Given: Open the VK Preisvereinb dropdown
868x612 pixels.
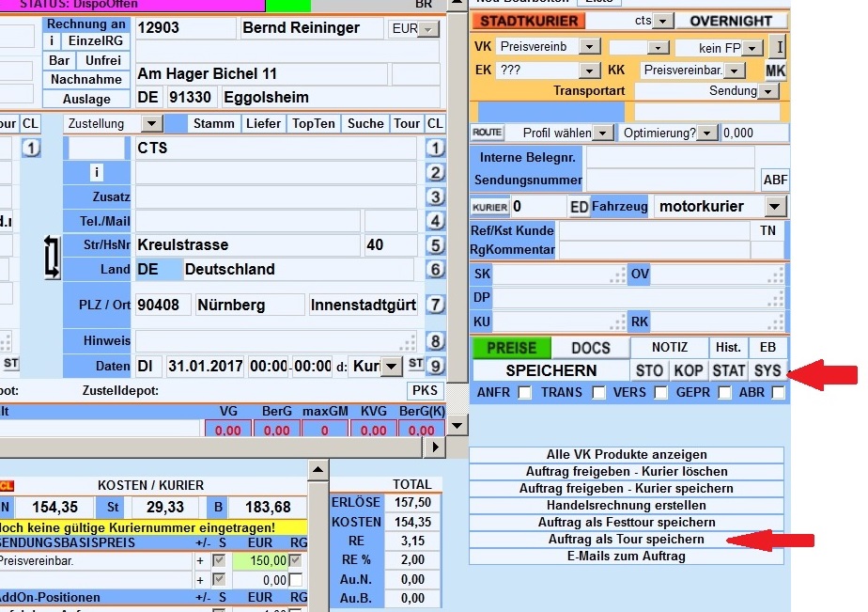Looking at the screenshot, I should pyautogui.click(x=590, y=47).
